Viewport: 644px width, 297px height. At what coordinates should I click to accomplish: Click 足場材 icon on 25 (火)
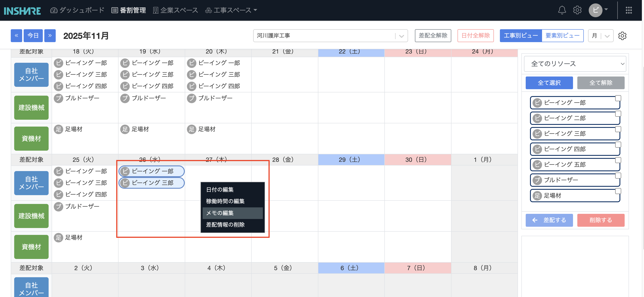click(59, 237)
